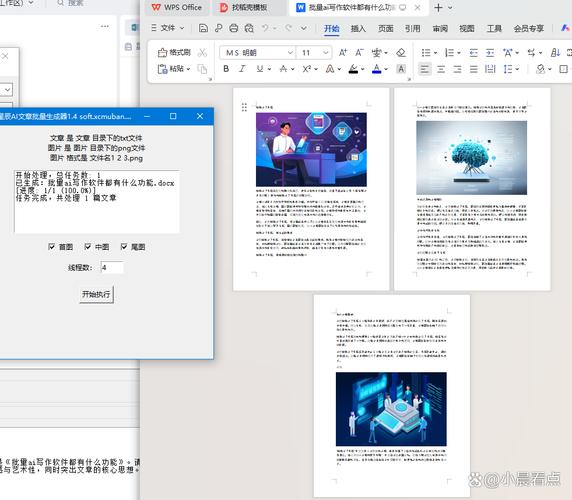Open the shading paint bucket color
Viewport: 572px width, 500px height.
point(541,69)
